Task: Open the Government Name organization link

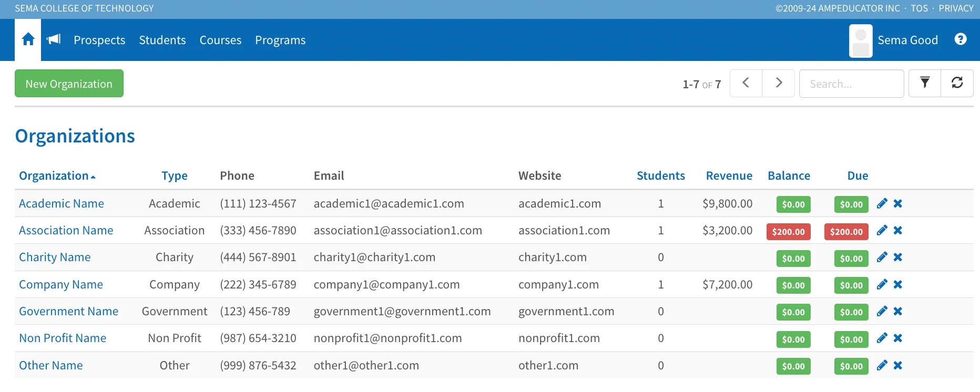Action: [x=69, y=311]
